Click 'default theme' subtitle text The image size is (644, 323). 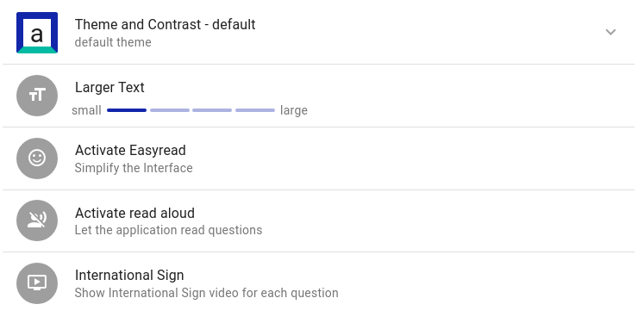(113, 42)
